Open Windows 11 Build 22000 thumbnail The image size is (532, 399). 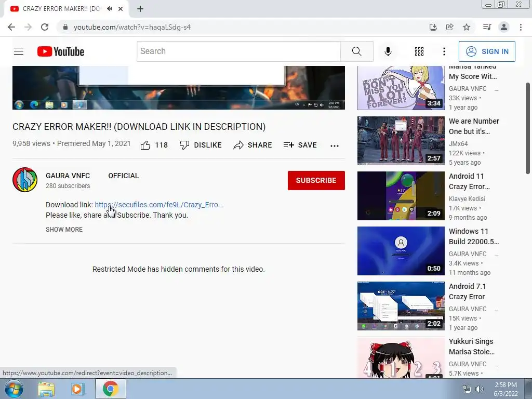[401, 251]
